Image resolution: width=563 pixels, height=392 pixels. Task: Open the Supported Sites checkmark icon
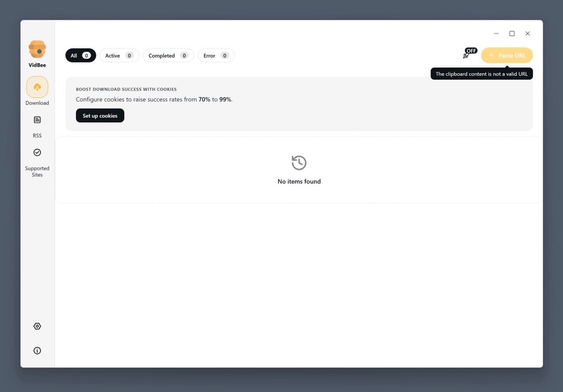coord(37,152)
